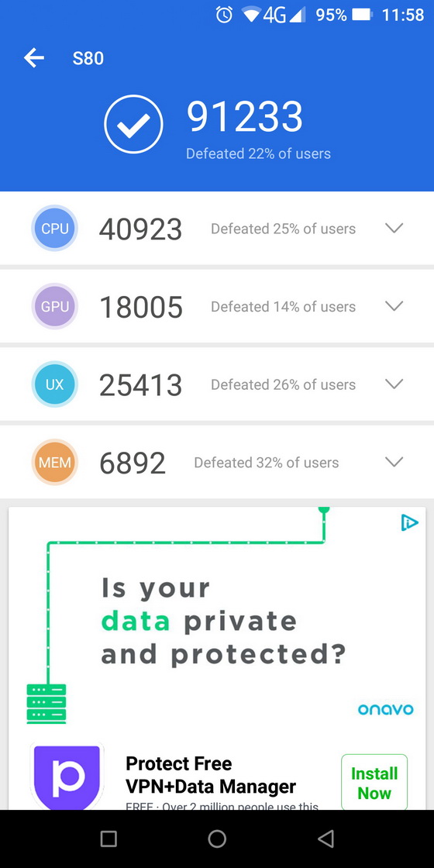Viewport: 434px width, 868px height.
Task: Tap the orange MEM badge icon
Action: point(54,462)
